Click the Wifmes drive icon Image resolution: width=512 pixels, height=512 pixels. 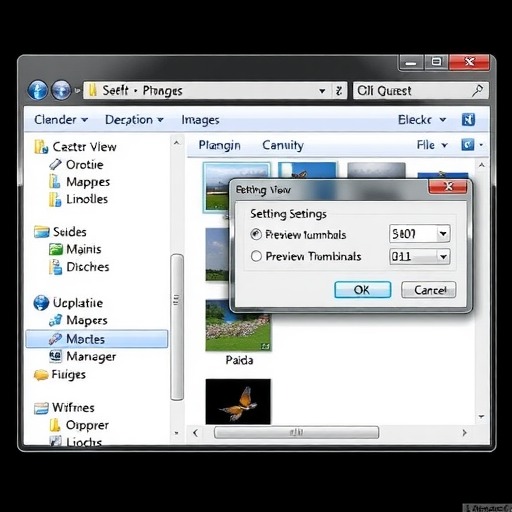point(41,408)
